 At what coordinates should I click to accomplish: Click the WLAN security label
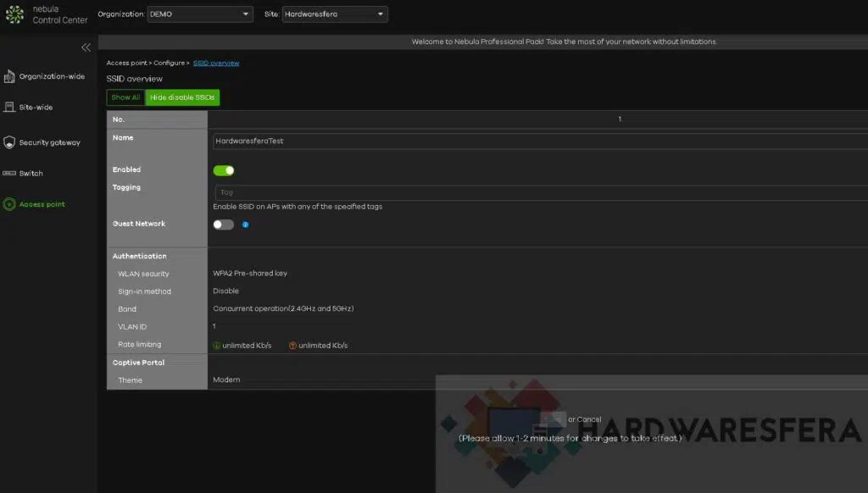coord(143,274)
